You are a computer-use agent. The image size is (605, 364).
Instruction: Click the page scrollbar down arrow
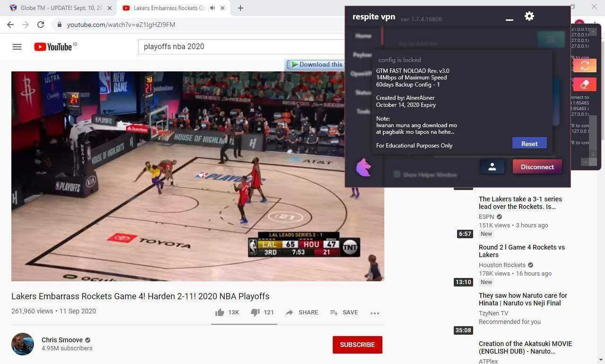tap(601, 360)
